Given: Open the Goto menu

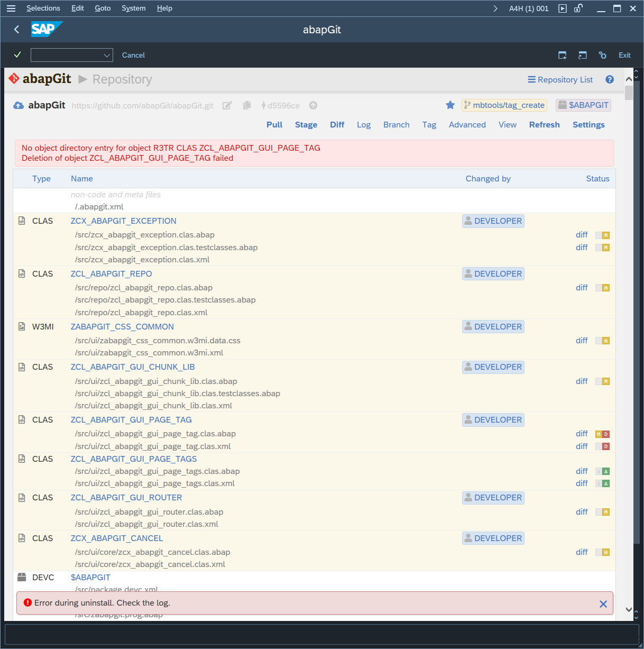Looking at the screenshot, I should [x=103, y=8].
